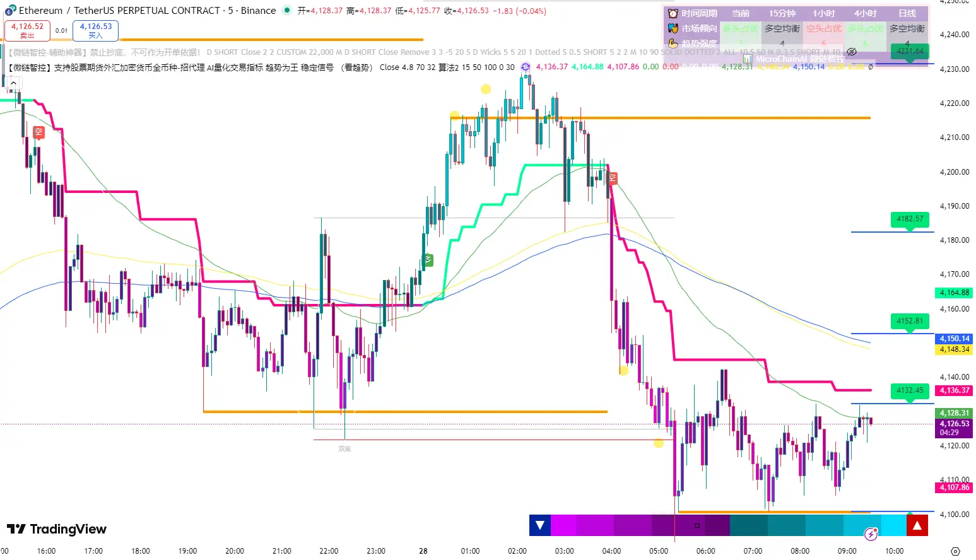
Task: Click the blue down-triangle gauge button
Action: pos(540,525)
